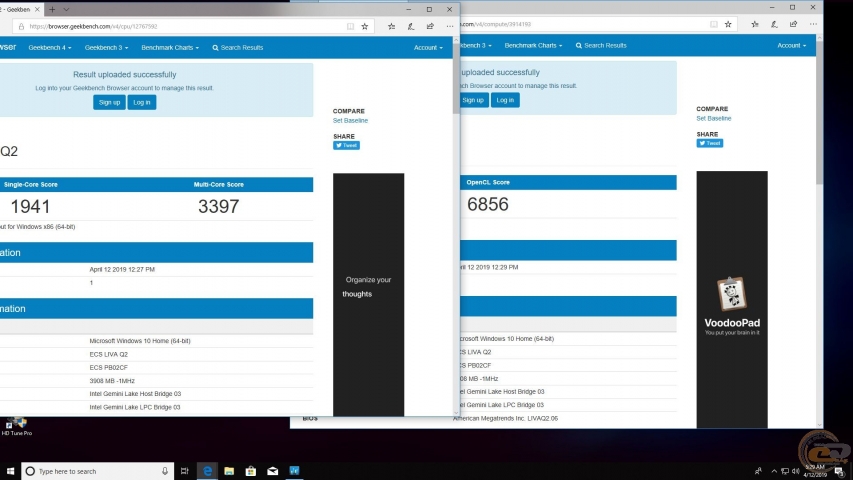The image size is (853, 480).
Task: Select the OpenCL score 6856
Action: 487,205
